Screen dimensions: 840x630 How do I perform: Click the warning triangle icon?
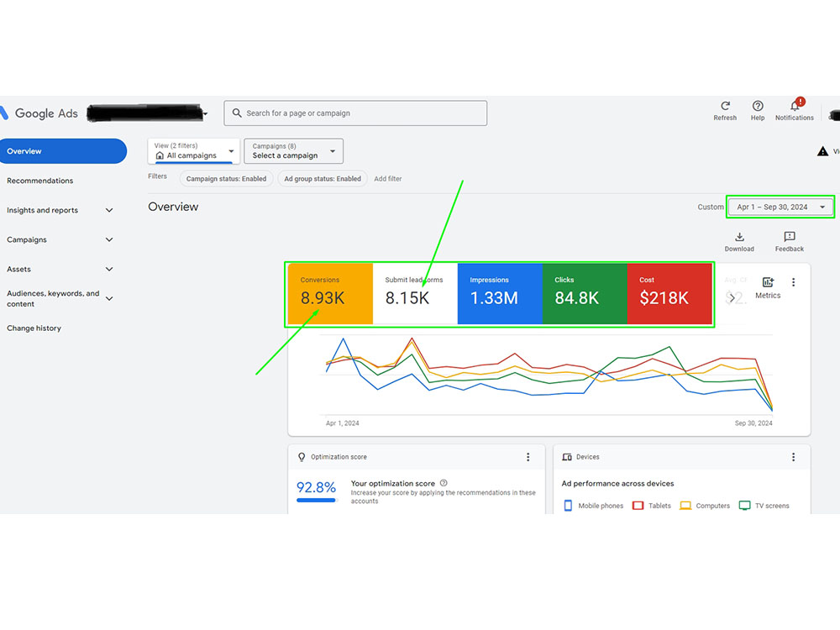(822, 151)
